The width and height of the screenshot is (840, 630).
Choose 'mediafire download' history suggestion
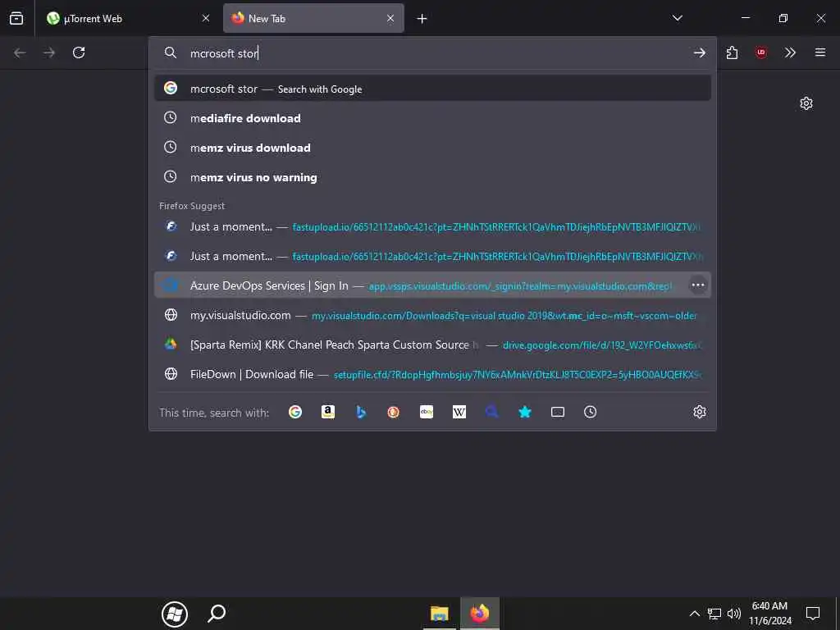[432, 118]
